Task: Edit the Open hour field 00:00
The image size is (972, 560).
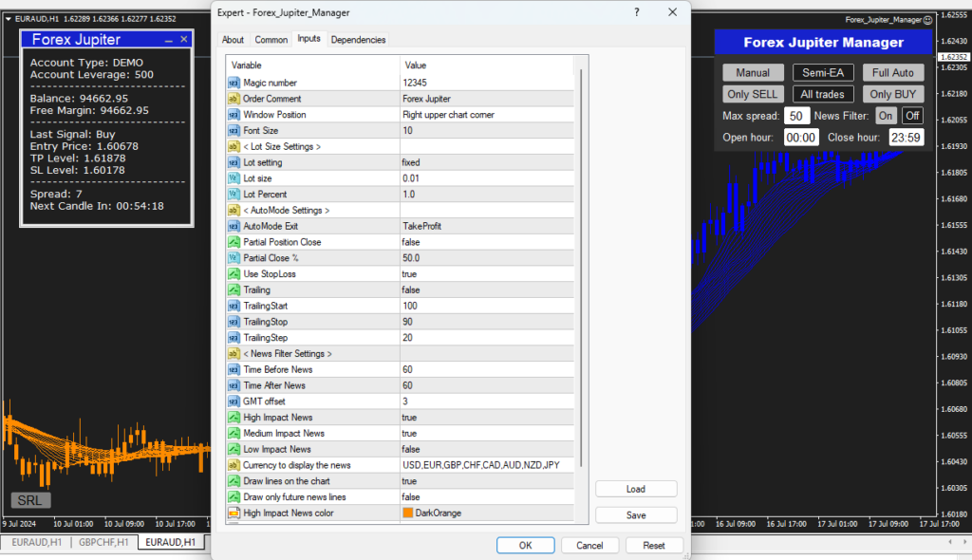Action: click(x=800, y=137)
